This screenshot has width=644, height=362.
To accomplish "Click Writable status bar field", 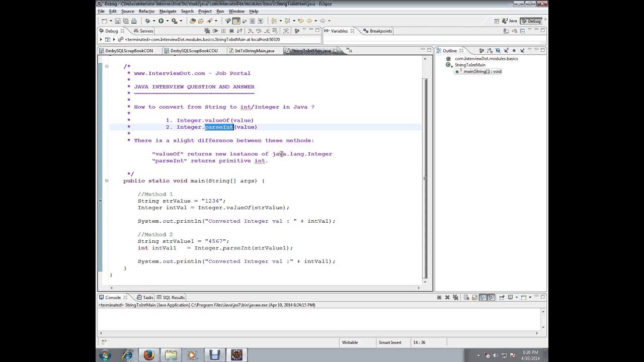I will (x=350, y=342).
